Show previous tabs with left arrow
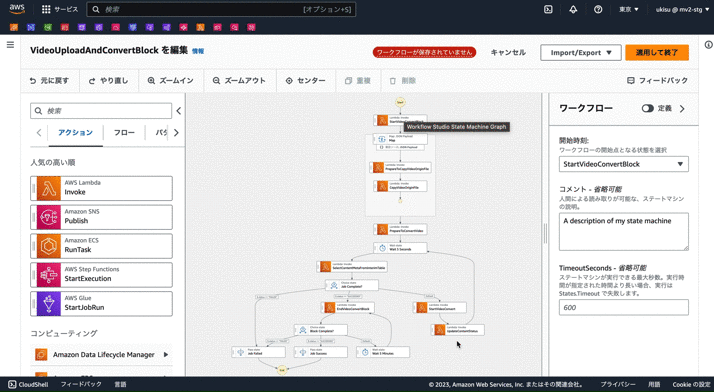The image size is (715, 392). tap(39, 133)
